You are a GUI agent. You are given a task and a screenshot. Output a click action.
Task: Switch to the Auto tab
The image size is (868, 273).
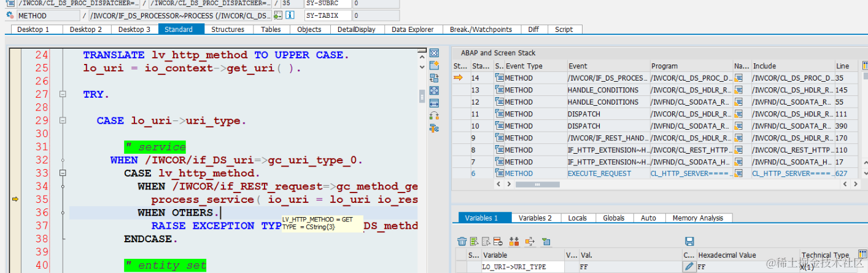pyautogui.click(x=648, y=218)
